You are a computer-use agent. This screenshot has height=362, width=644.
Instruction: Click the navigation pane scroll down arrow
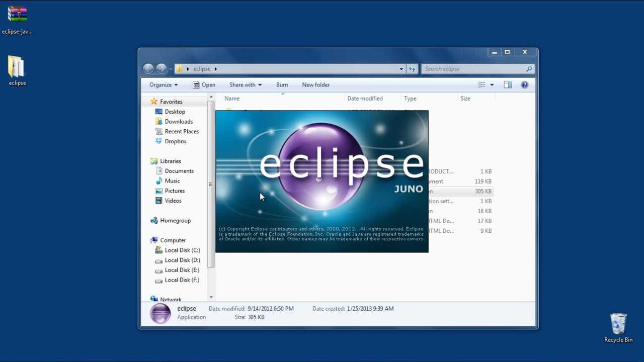point(211,298)
